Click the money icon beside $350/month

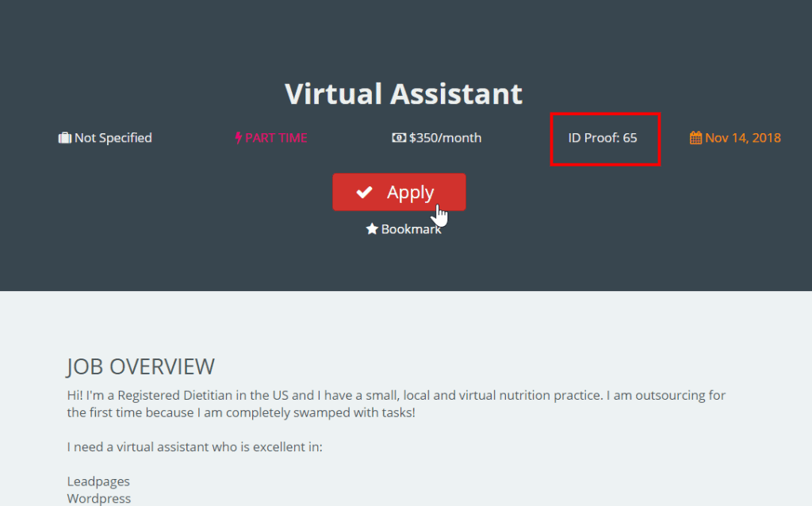[x=399, y=138]
